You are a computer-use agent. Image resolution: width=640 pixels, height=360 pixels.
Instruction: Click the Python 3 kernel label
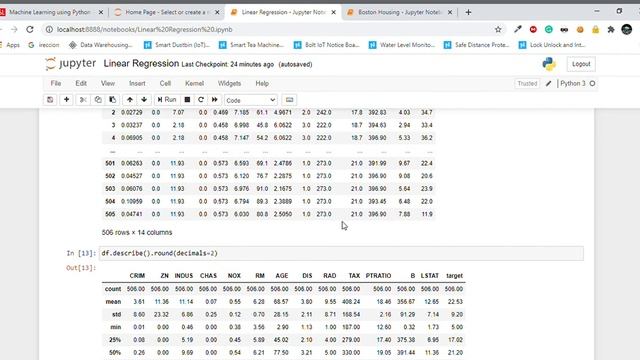point(573,83)
